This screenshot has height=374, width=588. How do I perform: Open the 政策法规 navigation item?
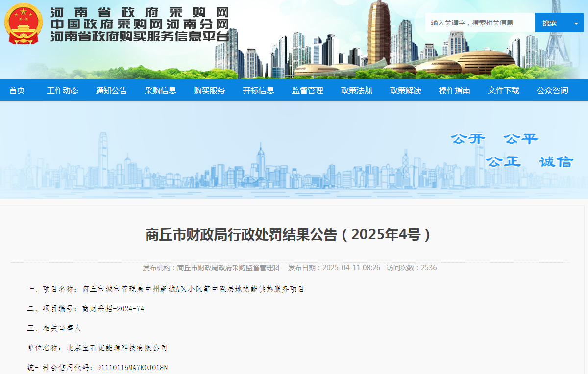coord(356,90)
